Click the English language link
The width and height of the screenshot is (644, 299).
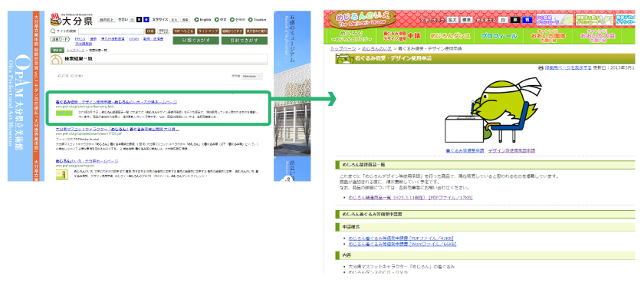coord(203,19)
